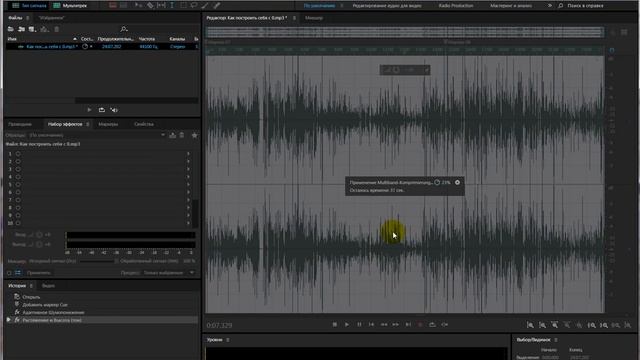Viewport: 640px width, 360px height.
Task: Adjust the effects rack output gain knob
Action: tap(39, 244)
